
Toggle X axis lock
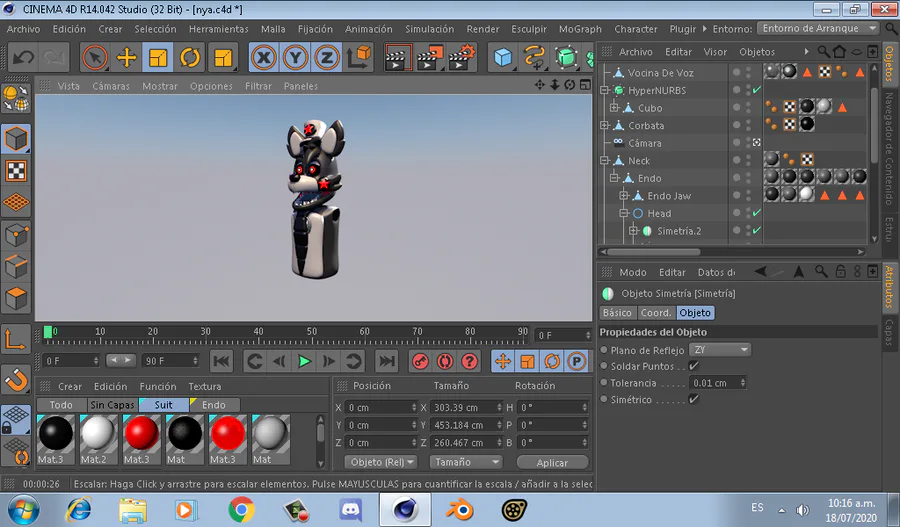tap(264, 57)
